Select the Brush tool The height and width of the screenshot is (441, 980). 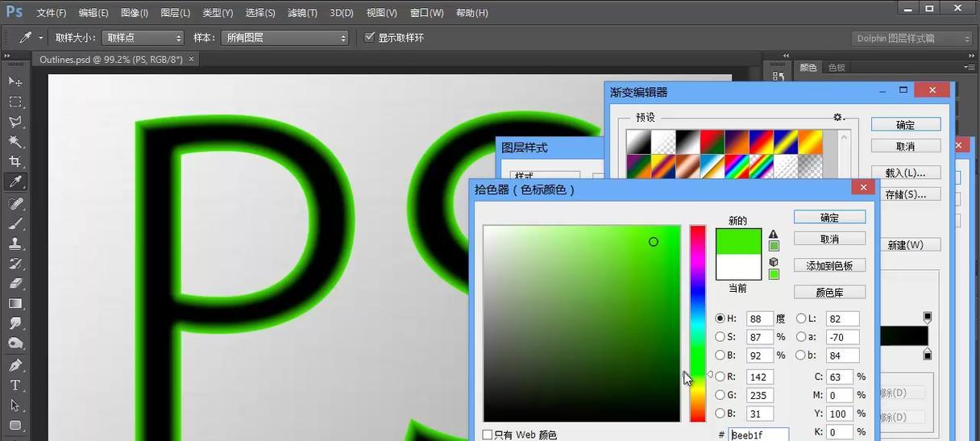pyautogui.click(x=15, y=224)
